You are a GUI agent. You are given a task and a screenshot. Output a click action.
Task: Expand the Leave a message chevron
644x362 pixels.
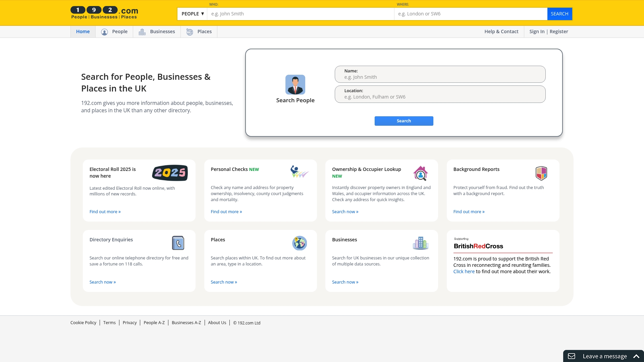pos(636,356)
